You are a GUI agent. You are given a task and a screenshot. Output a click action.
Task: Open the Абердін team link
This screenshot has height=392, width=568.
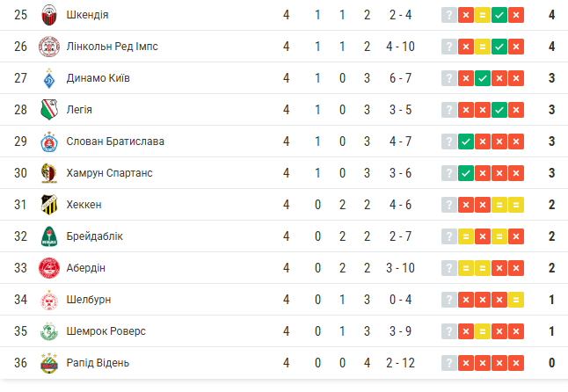86,268
